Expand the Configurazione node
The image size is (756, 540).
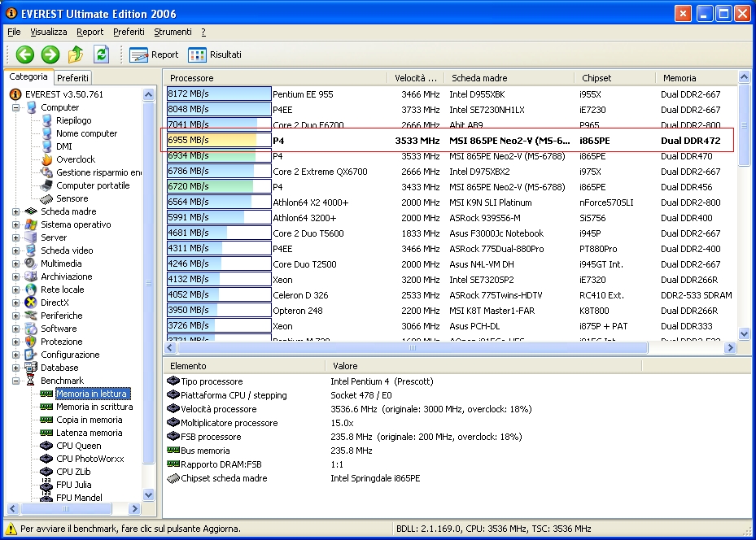coord(16,355)
